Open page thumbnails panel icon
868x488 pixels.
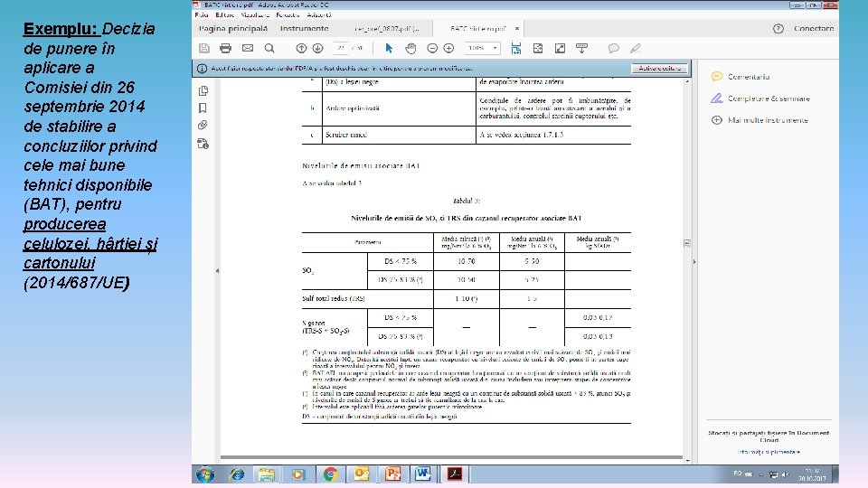[x=203, y=90]
